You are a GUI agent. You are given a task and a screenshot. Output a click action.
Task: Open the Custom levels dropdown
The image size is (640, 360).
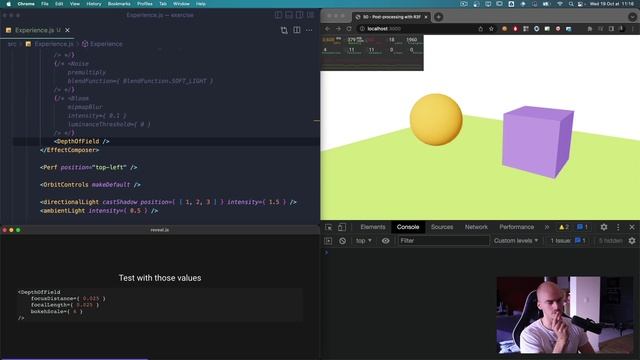[x=516, y=241]
